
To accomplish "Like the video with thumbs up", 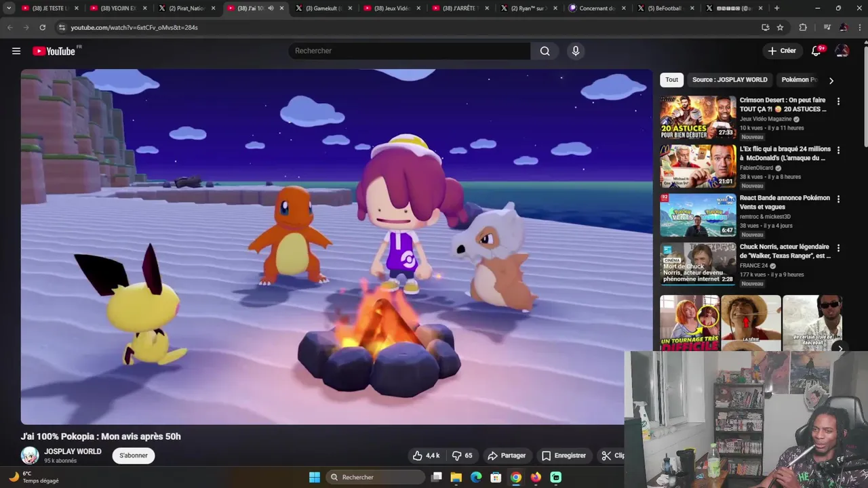I will pyautogui.click(x=426, y=455).
